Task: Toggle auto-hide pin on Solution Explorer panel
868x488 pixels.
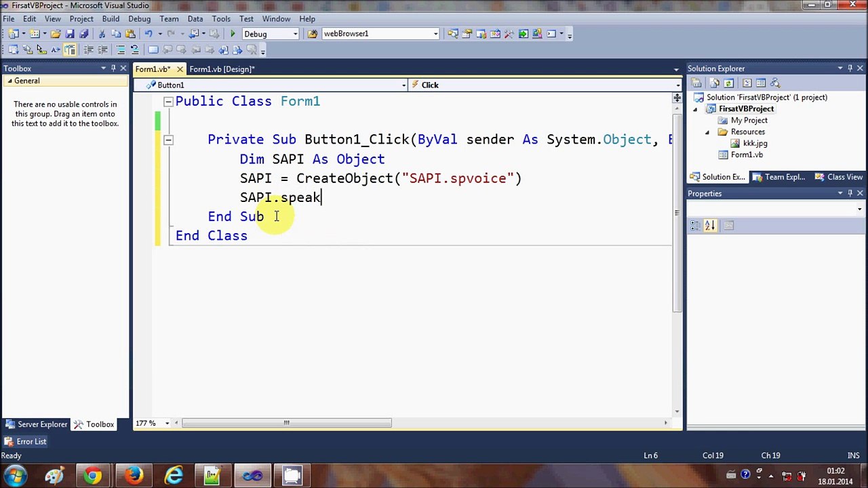Action: 850,68
